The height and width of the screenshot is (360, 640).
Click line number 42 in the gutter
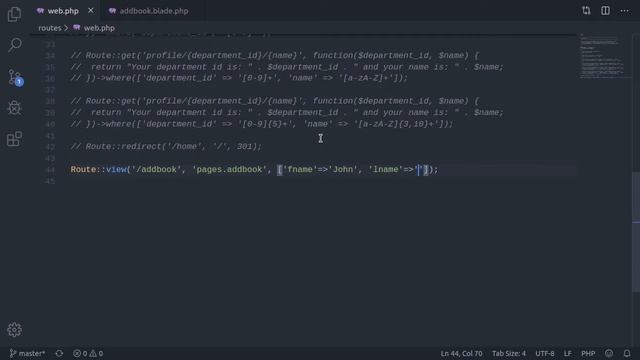click(50, 147)
